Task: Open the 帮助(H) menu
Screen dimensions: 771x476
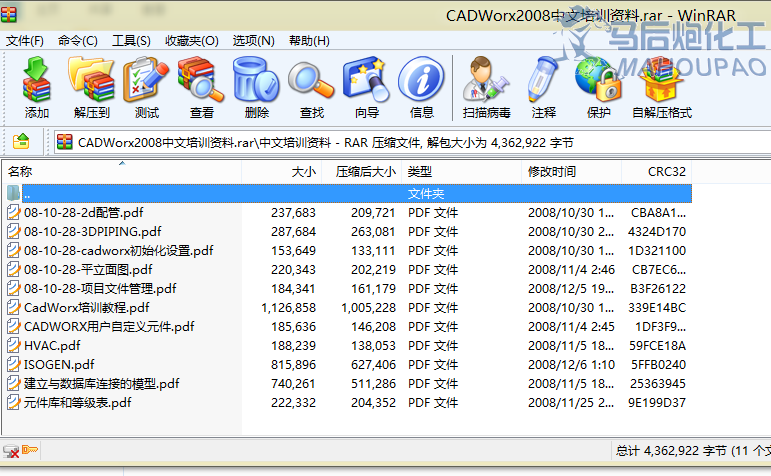Action: 309,40
